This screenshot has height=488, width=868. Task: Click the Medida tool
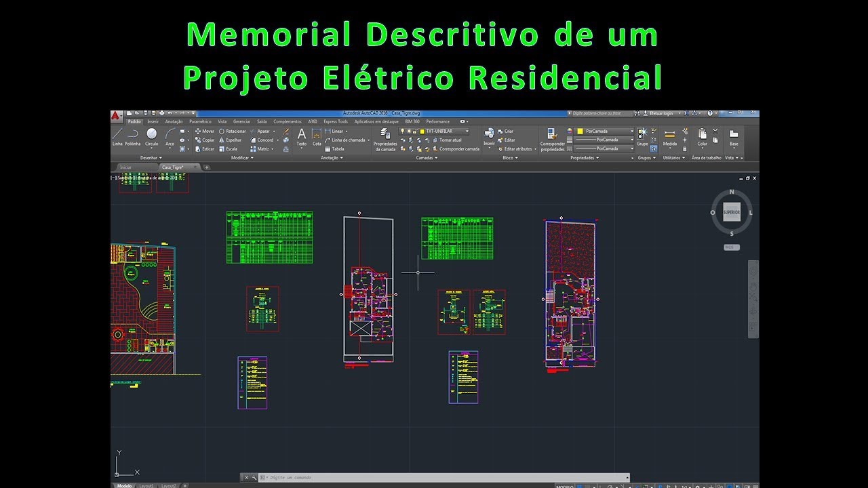tap(669, 136)
